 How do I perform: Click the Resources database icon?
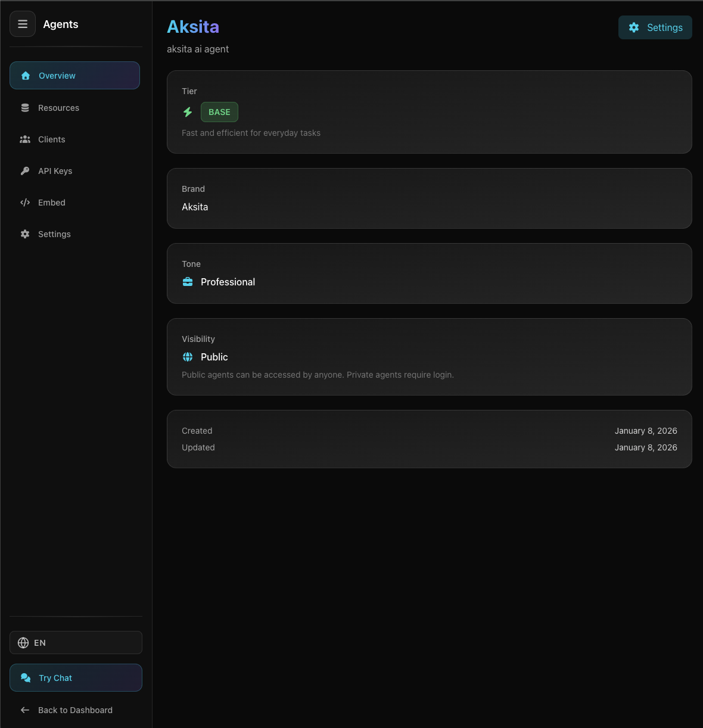(25, 108)
